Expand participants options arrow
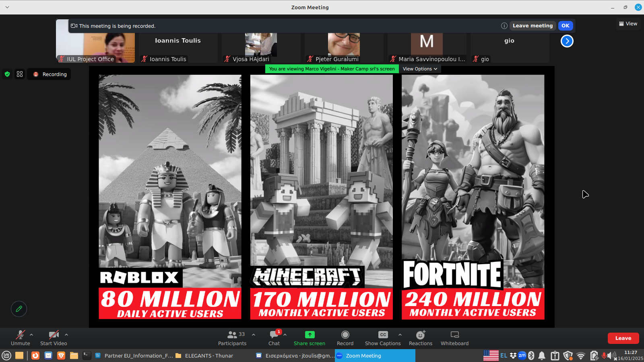This screenshot has height=362, width=644. tap(254, 335)
